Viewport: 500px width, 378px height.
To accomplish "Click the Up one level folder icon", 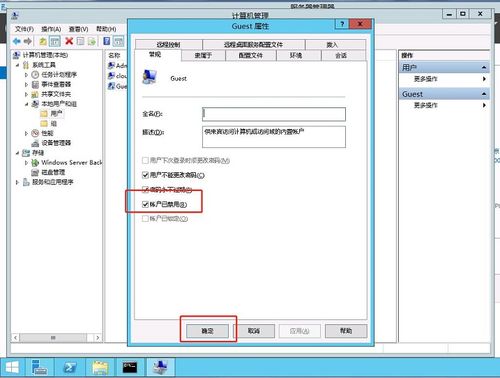I will (43, 41).
